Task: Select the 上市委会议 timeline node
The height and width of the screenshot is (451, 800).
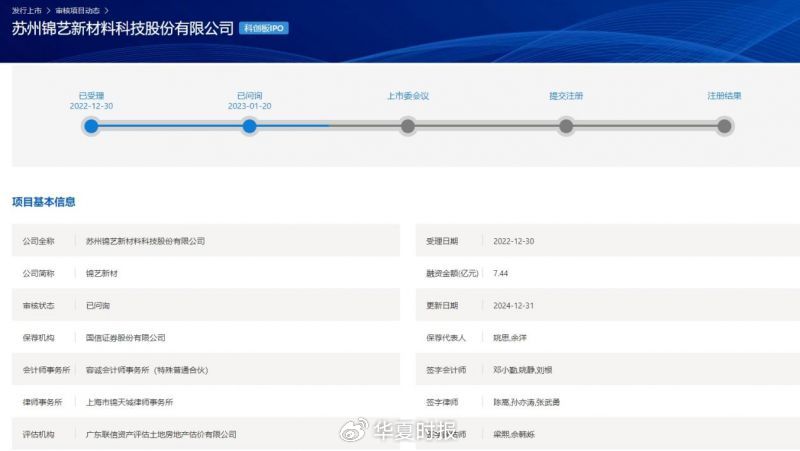Action: coord(408,126)
